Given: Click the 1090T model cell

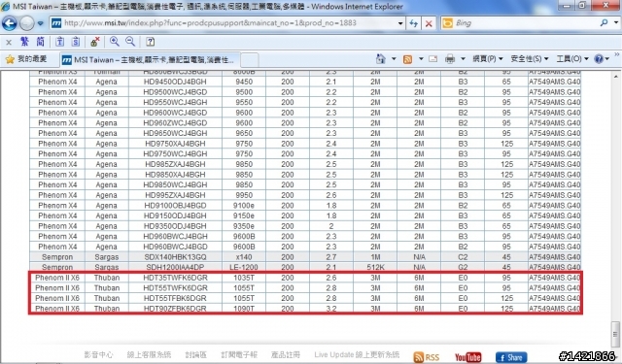Looking at the screenshot, I should click(x=244, y=309).
